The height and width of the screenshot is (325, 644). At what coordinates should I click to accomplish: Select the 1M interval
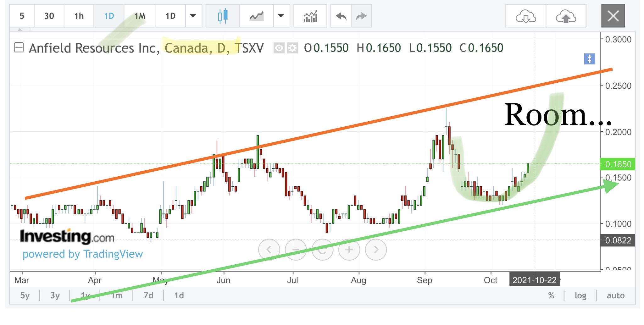coord(140,16)
